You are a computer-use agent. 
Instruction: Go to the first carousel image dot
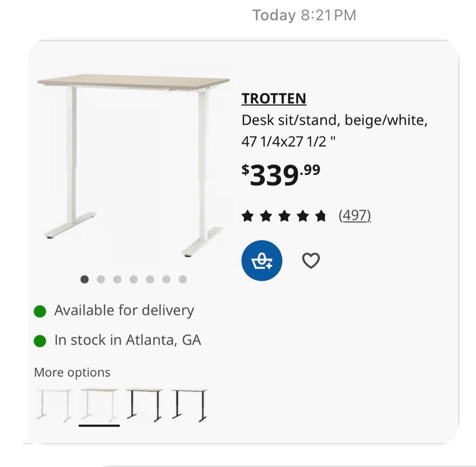[x=84, y=279]
